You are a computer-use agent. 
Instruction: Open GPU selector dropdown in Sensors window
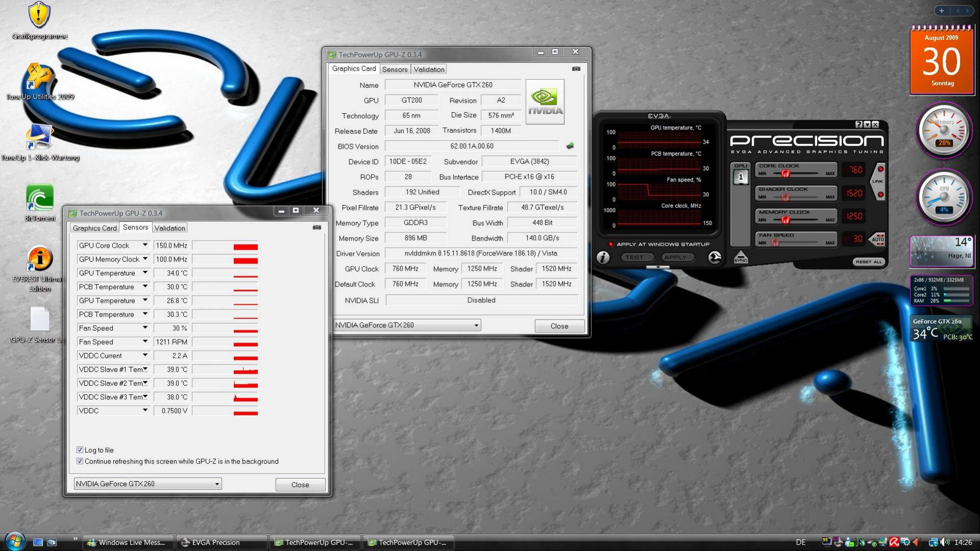pos(148,484)
